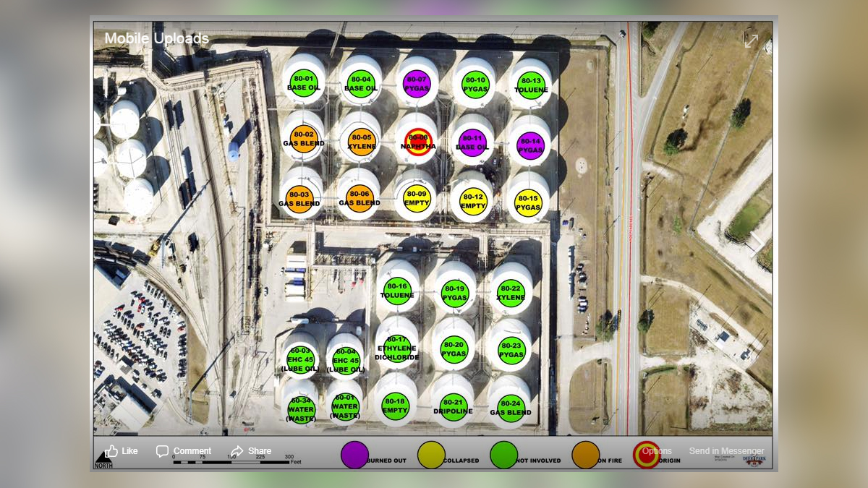Image resolution: width=868 pixels, height=488 pixels.
Task: Pick the orange On Fire legend swatch
Action: 586,455
